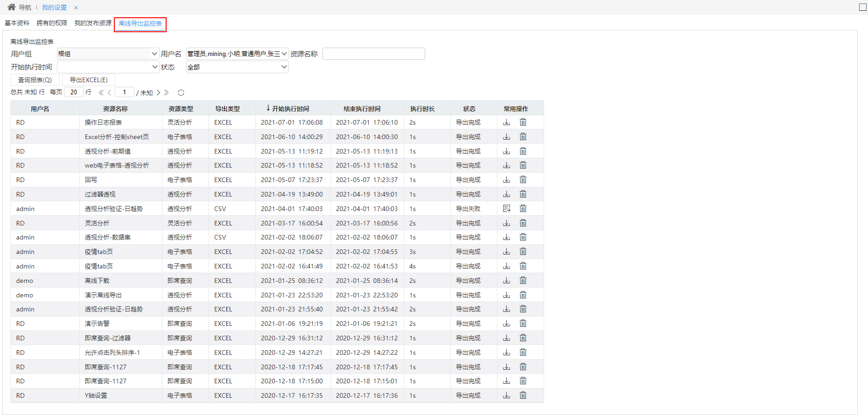Click the 用户名 column header
Image resolution: width=868 pixels, height=416 pixels.
tap(40, 109)
